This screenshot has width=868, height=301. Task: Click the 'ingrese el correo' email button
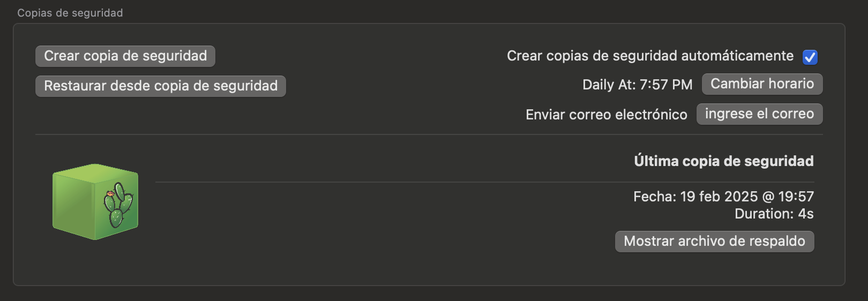[x=759, y=114]
